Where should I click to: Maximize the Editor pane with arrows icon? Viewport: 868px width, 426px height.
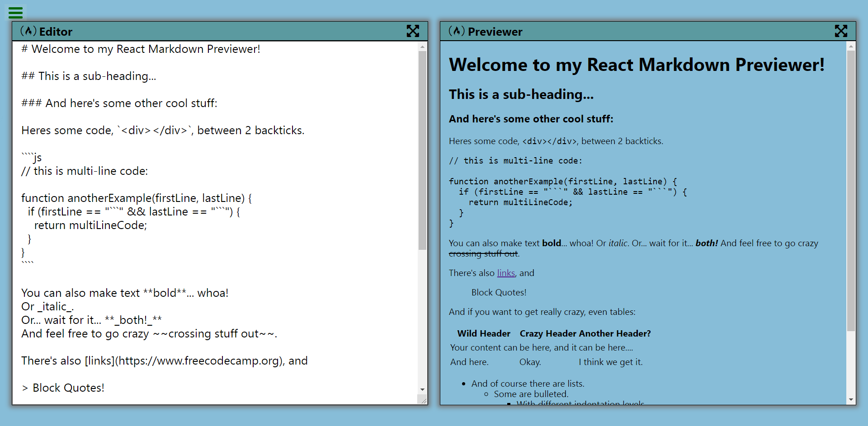coord(413,31)
